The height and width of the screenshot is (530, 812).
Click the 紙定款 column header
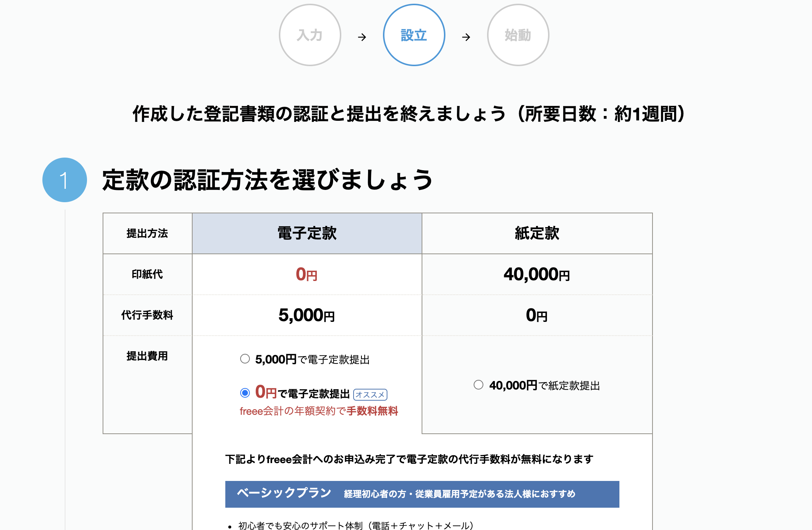pos(537,233)
